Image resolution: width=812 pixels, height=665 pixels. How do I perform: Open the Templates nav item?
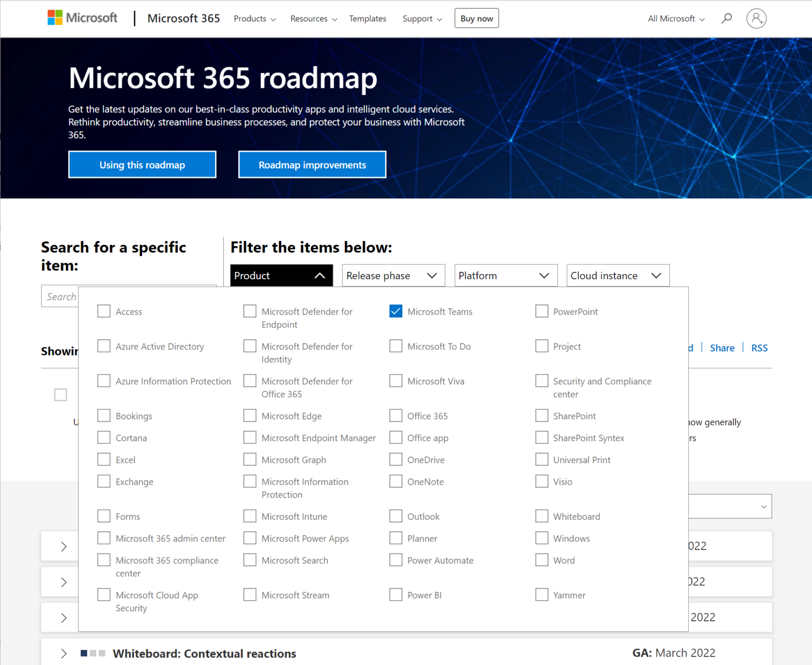(x=367, y=19)
